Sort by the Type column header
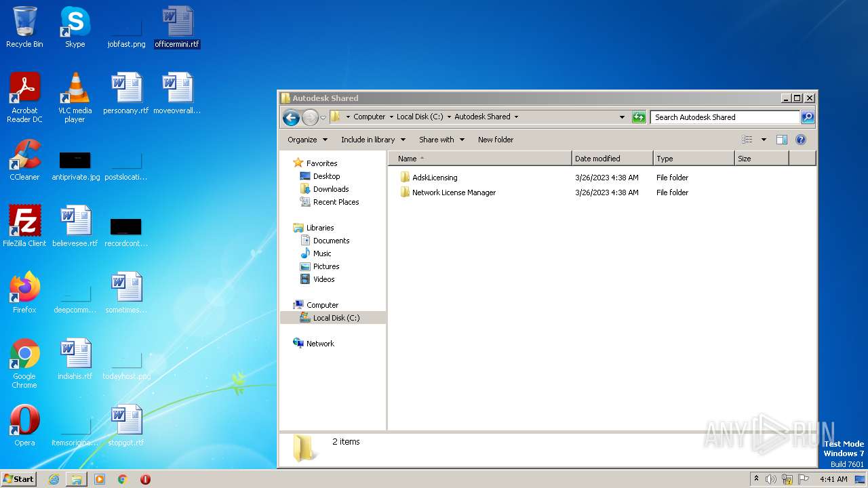The height and width of the screenshot is (488, 868). (x=694, y=159)
